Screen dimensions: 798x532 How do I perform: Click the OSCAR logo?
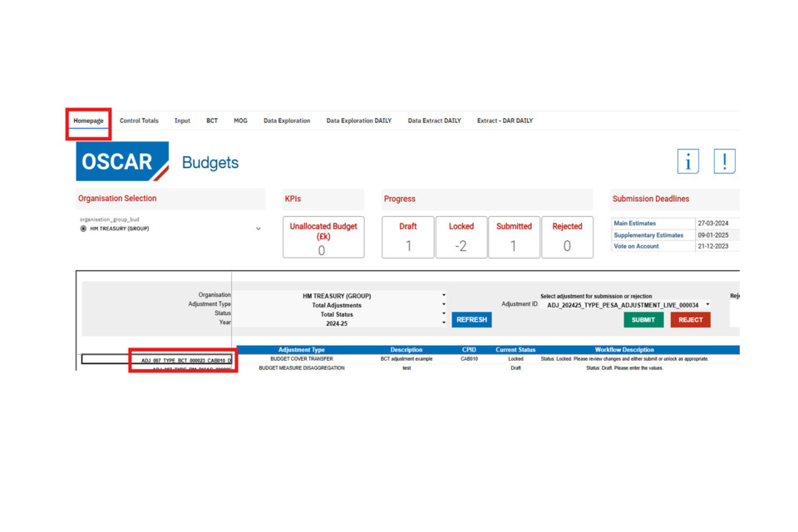coord(122,161)
